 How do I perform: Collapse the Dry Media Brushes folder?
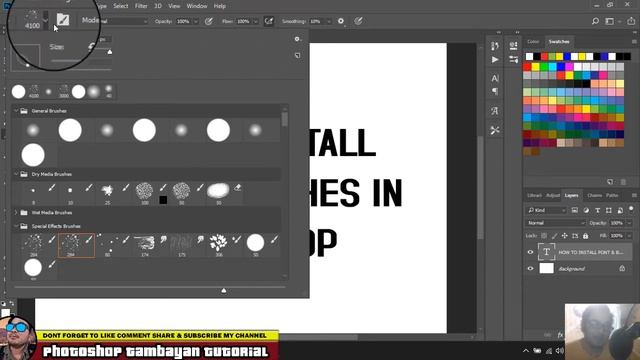(x=16, y=174)
